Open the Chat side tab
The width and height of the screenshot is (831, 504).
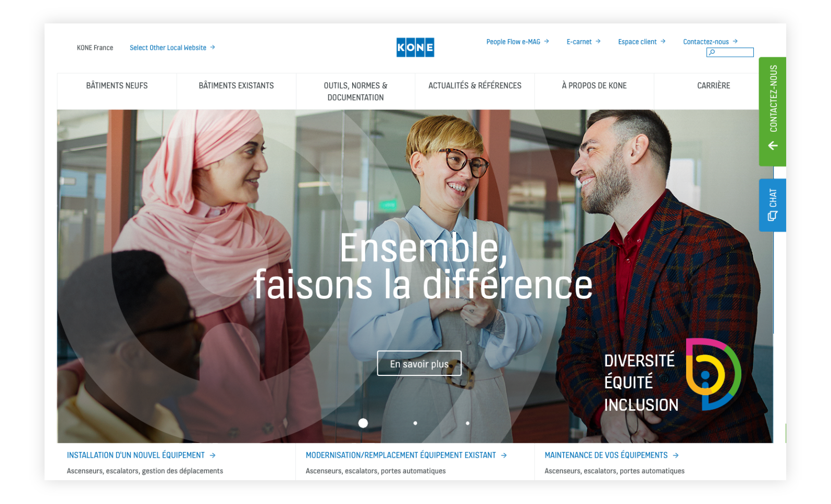(x=772, y=205)
